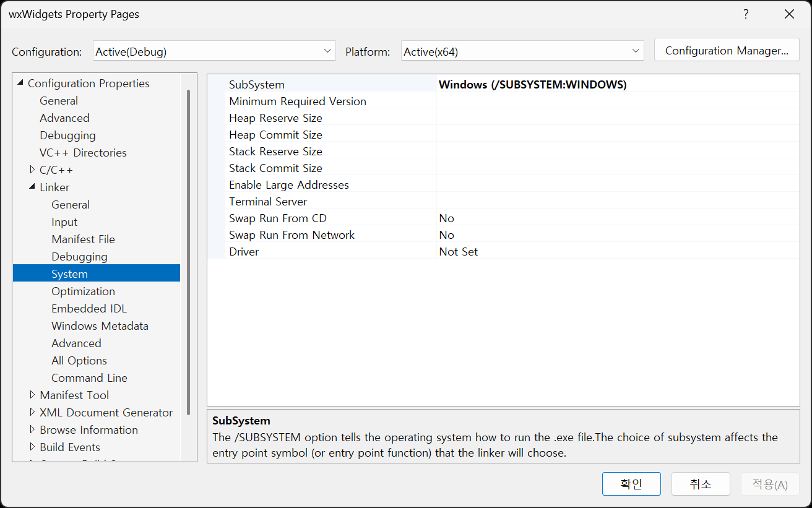This screenshot has width=812, height=508.
Task: Expand the C/C++ node arrow
Action: [x=32, y=170]
